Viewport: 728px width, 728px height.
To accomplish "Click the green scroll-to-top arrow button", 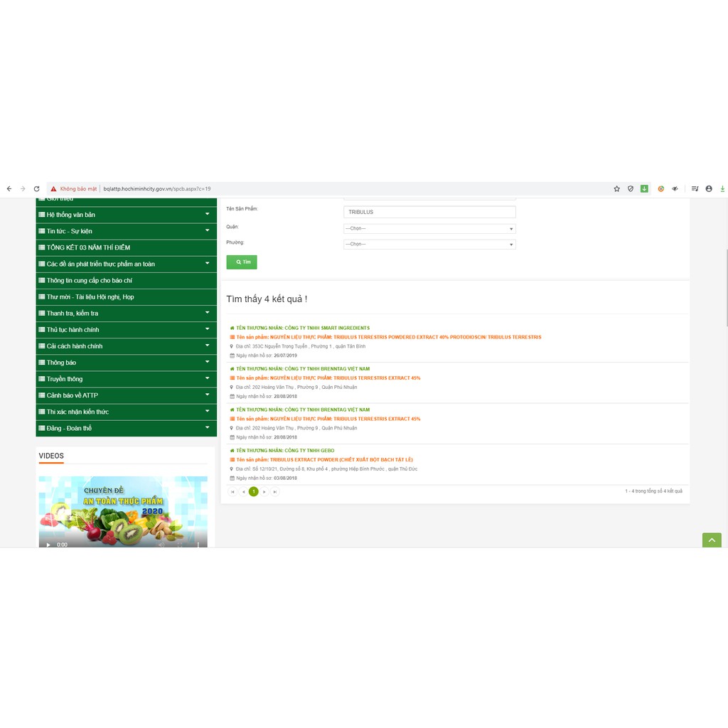I will (x=711, y=540).
